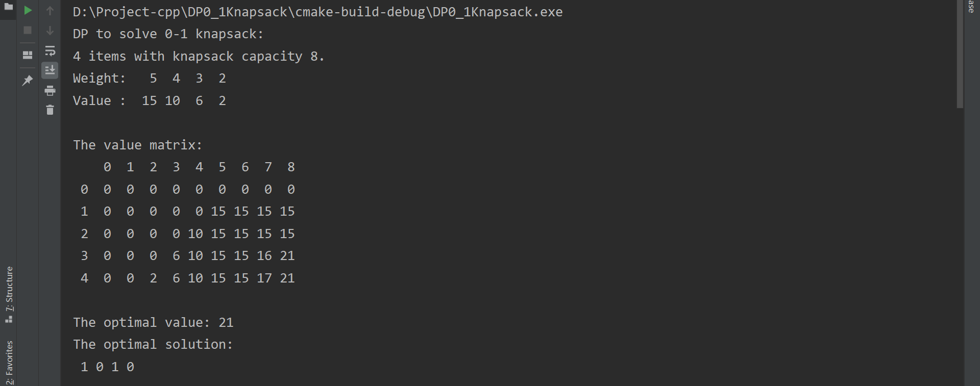This screenshot has width=980, height=386.
Task: Pin the run tab with the pin icon
Action: tap(28, 80)
